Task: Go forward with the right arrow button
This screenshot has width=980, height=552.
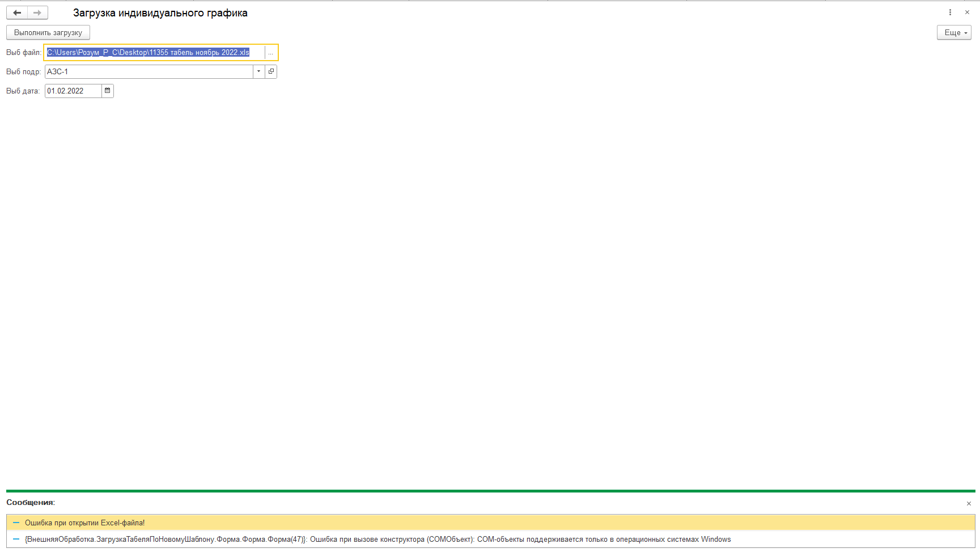Action: [37, 12]
